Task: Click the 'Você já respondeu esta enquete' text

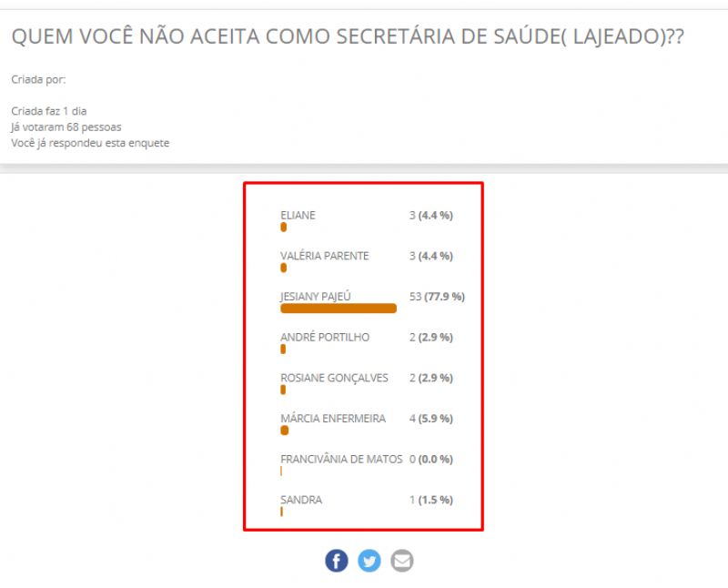Action: (90, 143)
